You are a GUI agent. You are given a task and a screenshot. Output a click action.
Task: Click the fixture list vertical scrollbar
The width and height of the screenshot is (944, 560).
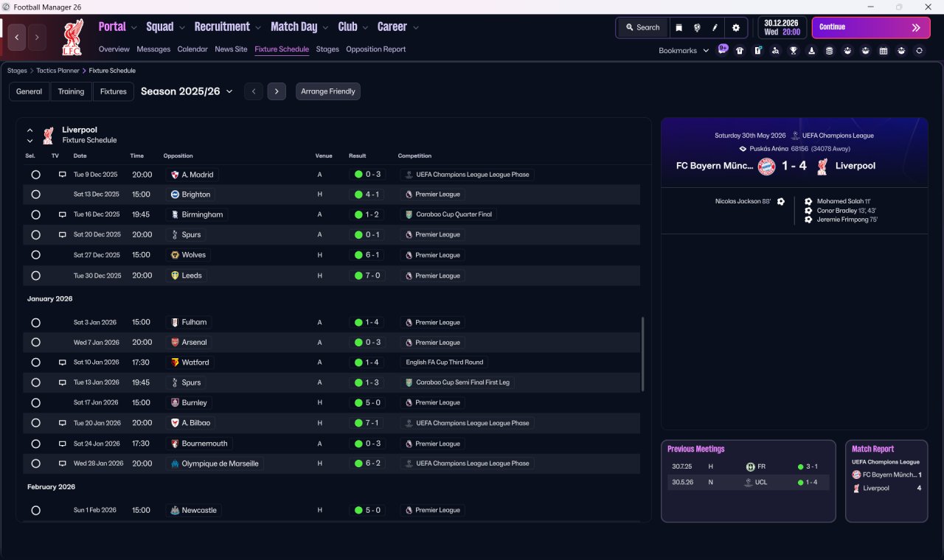643,354
